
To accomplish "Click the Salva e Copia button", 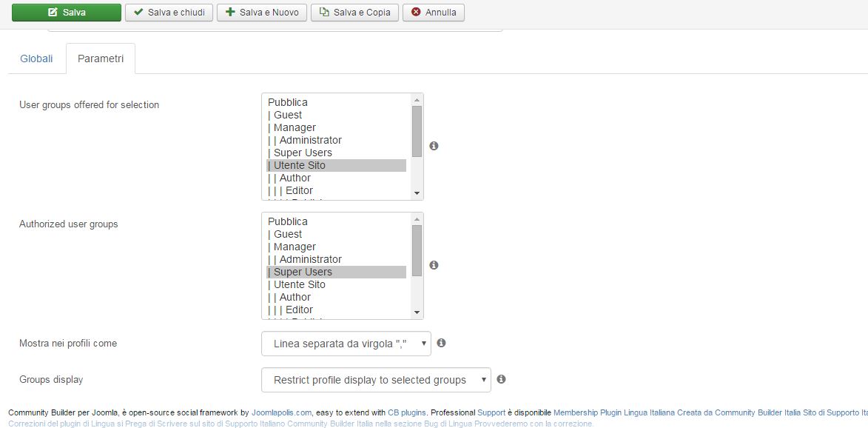I will [x=354, y=13].
